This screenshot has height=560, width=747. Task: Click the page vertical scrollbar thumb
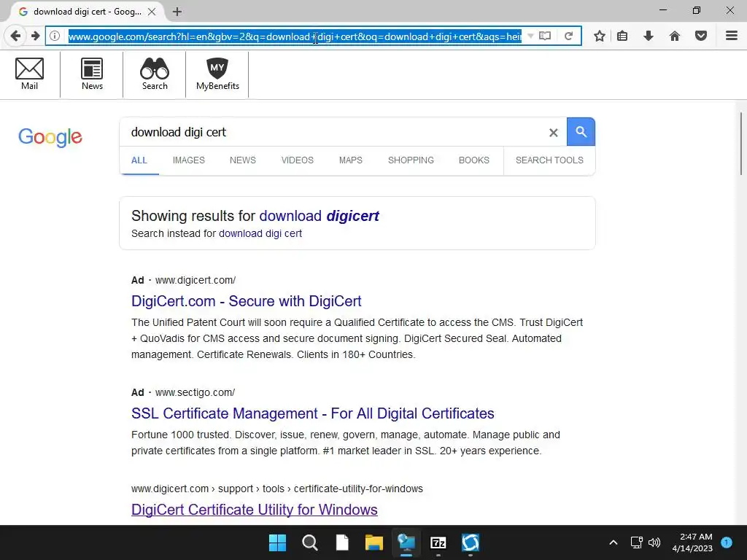coord(741,144)
